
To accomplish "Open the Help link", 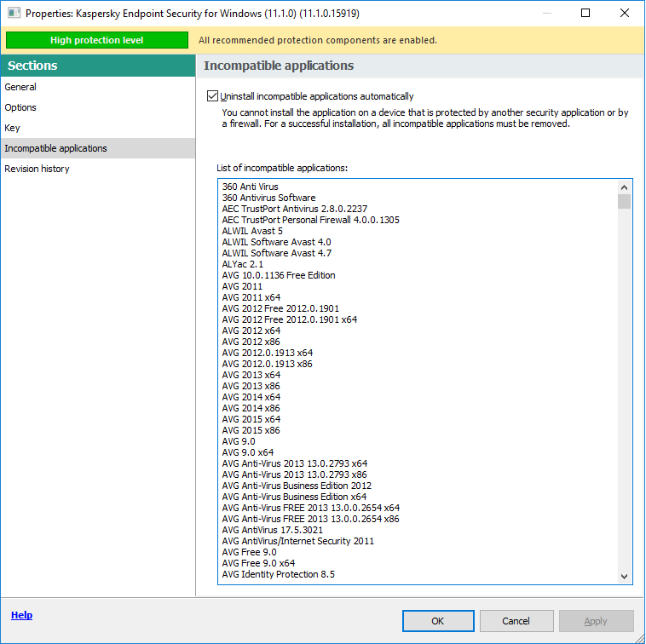I will tap(21, 615).
